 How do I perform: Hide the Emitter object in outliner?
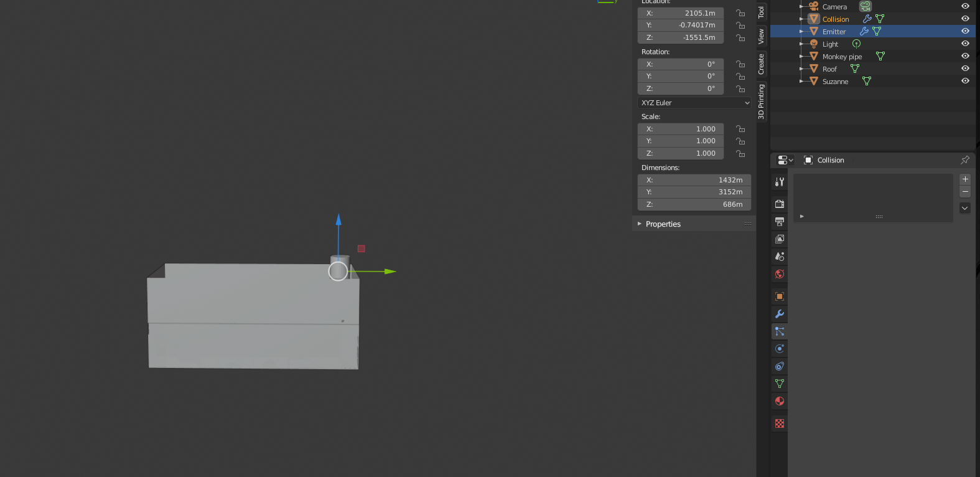pos(965,31)
